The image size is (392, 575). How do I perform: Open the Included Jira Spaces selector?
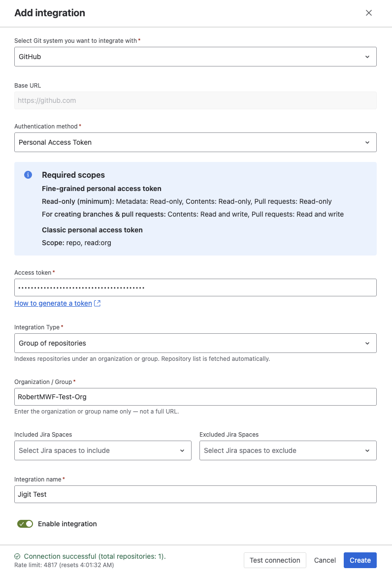102,450
